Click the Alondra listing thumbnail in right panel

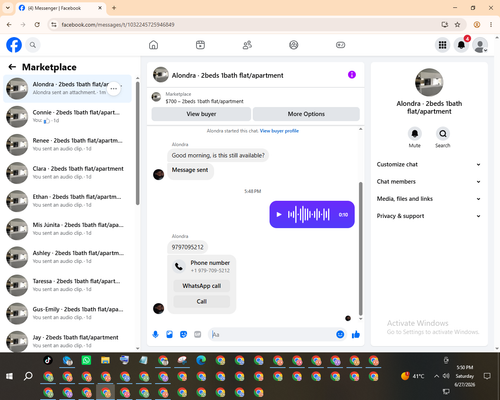429,82
